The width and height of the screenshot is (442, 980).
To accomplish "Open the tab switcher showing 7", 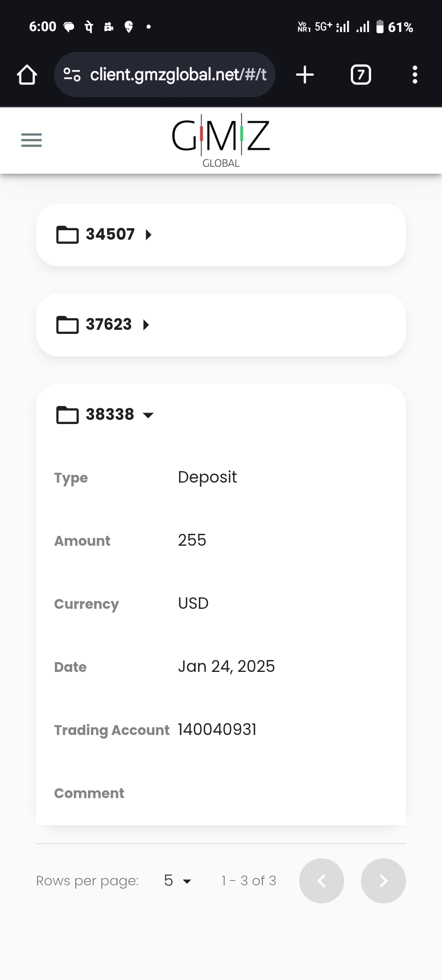I will coord(361,75).
